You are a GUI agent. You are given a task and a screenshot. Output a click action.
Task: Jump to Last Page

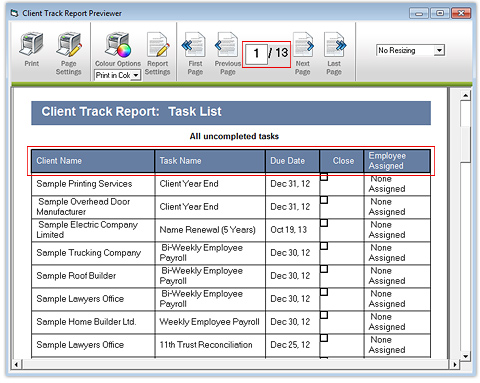(335, 45)
